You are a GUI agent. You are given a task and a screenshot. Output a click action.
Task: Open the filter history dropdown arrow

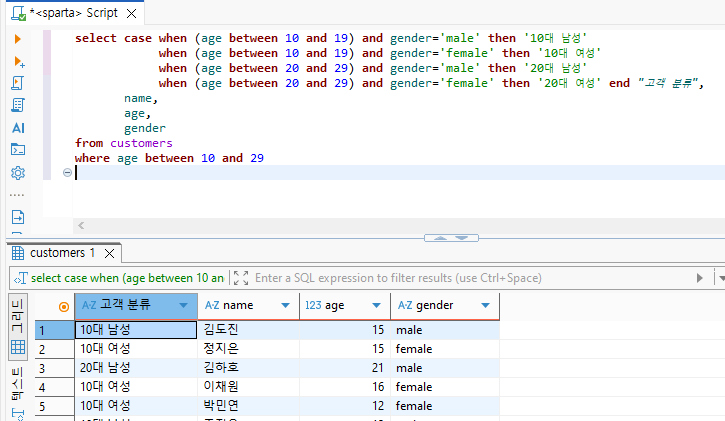pos(721,278)
